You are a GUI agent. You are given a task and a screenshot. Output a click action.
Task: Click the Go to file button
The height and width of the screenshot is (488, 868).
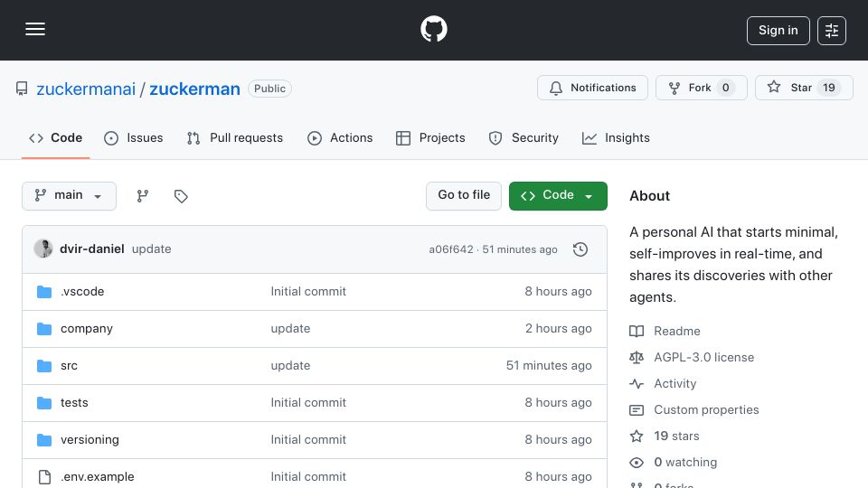click(x=463, y=196)
